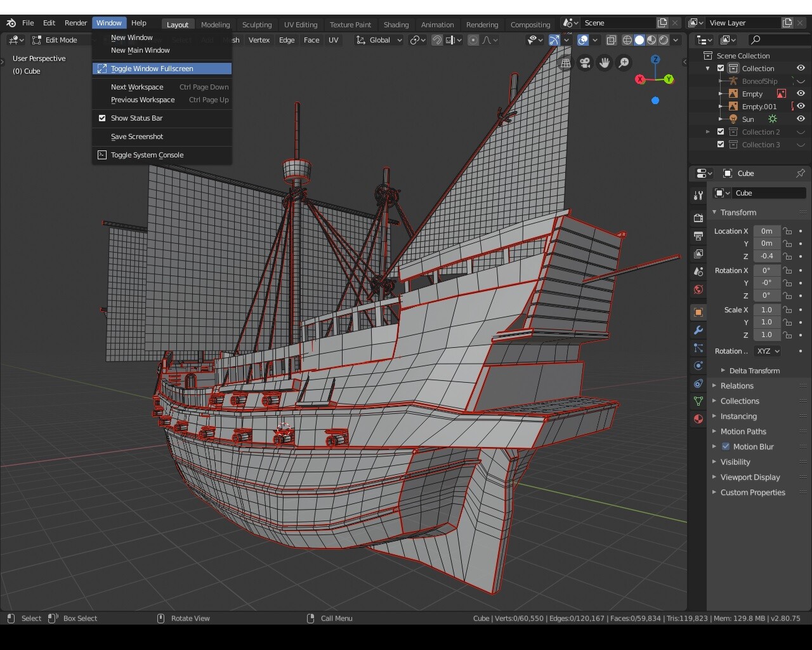
Task: Expand the Relations panel
Action: click(x=737, y=386)
